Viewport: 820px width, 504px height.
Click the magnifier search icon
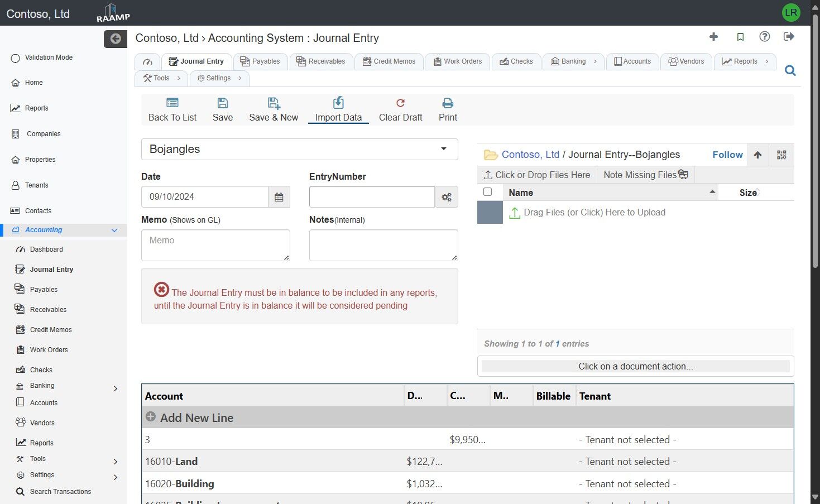click(790, 71)
